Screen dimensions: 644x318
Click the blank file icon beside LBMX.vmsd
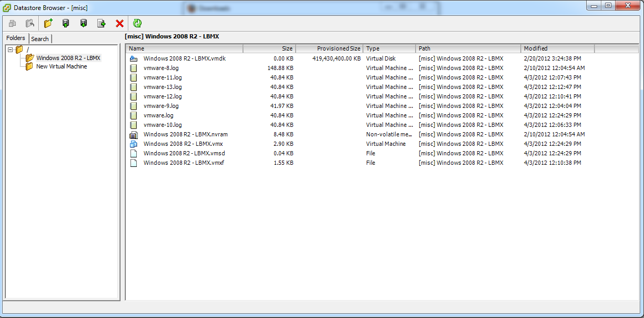[134, 153]
